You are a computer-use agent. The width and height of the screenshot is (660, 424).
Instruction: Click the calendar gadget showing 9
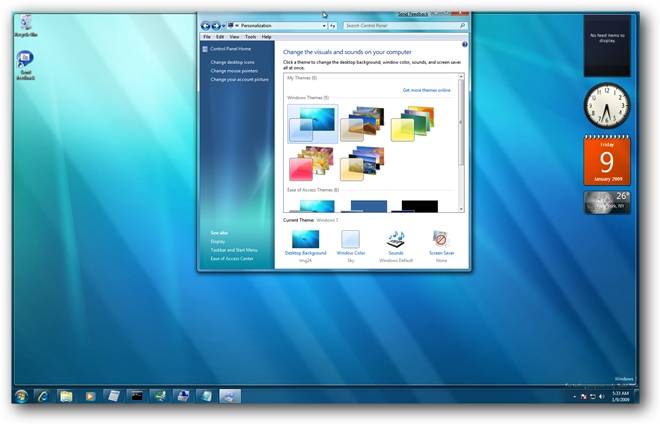click(x=607, y=160)
